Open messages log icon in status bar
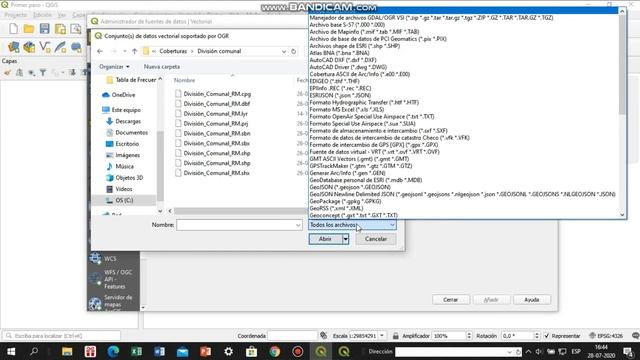This screenshot has width=640, height=360. pos(635,336)
